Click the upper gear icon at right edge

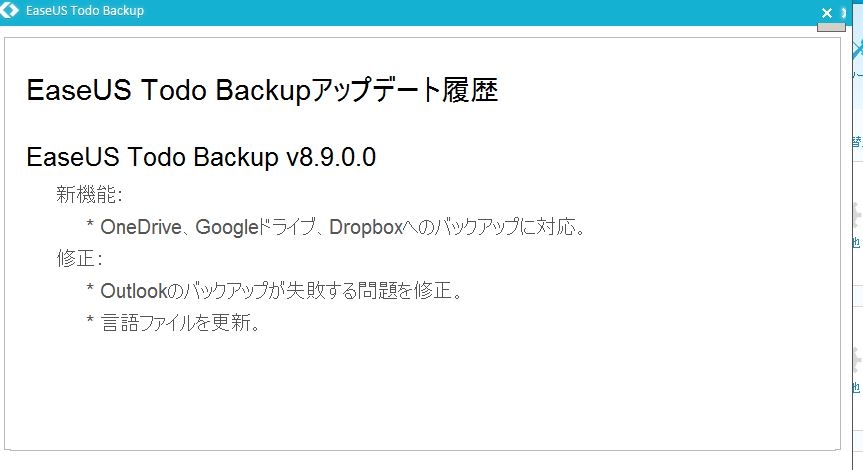pyautogui.click(x=856, y=213)
